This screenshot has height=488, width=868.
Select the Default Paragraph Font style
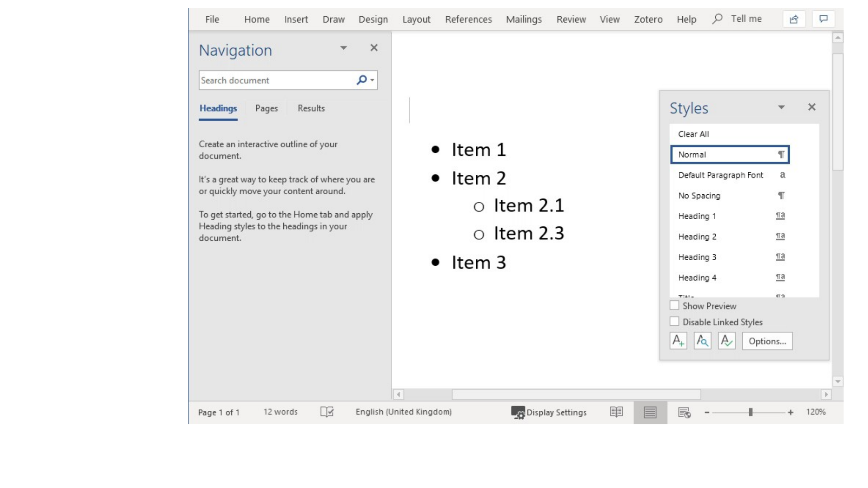coord(730,175)
